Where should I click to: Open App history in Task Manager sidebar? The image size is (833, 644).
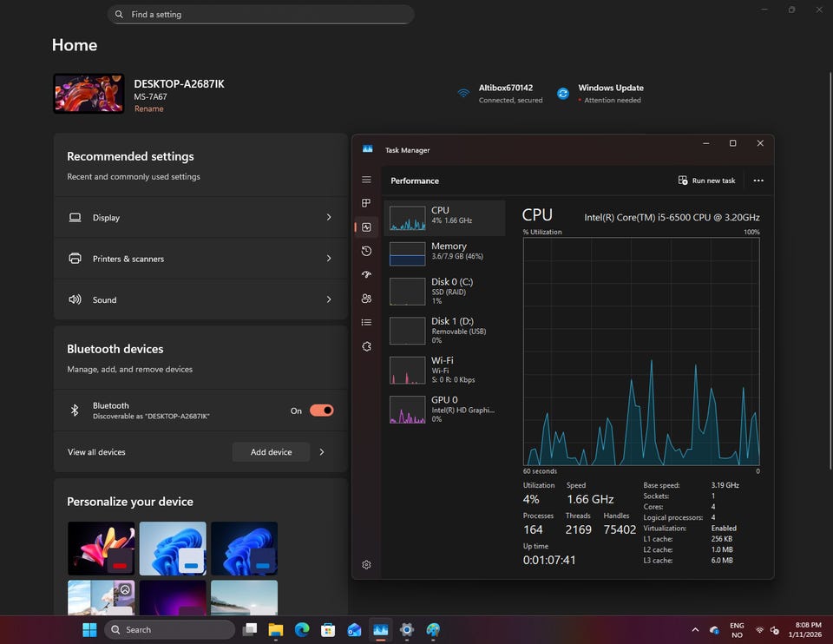tap(366, 251)
